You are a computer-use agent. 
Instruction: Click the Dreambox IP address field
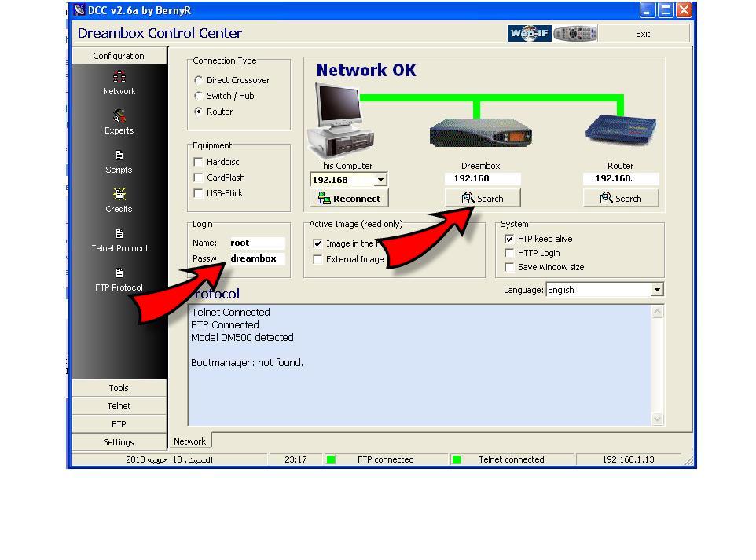click(483, 179)
